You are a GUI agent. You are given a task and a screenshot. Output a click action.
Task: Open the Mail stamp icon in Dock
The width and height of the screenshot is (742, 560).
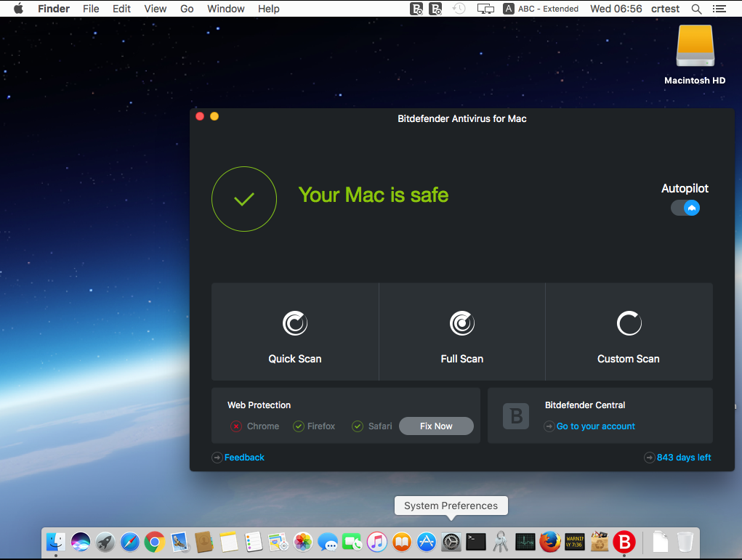click(180, 542)
